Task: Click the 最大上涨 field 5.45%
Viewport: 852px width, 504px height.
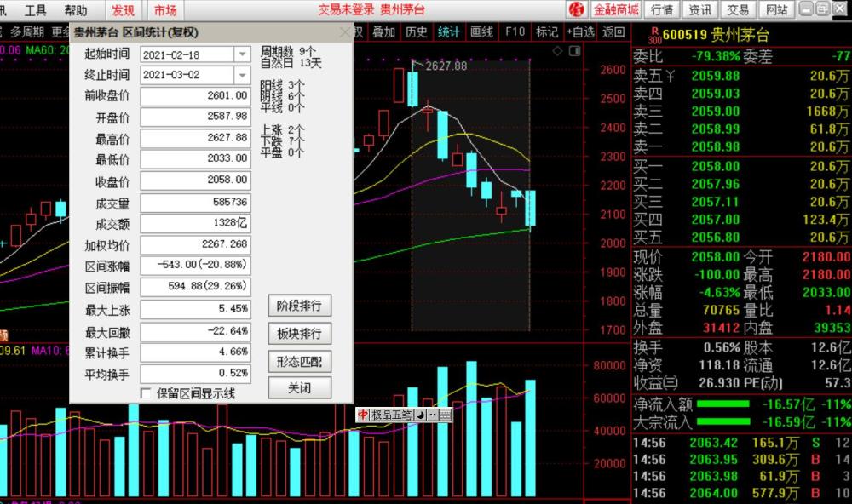Action: pos(196,309)
